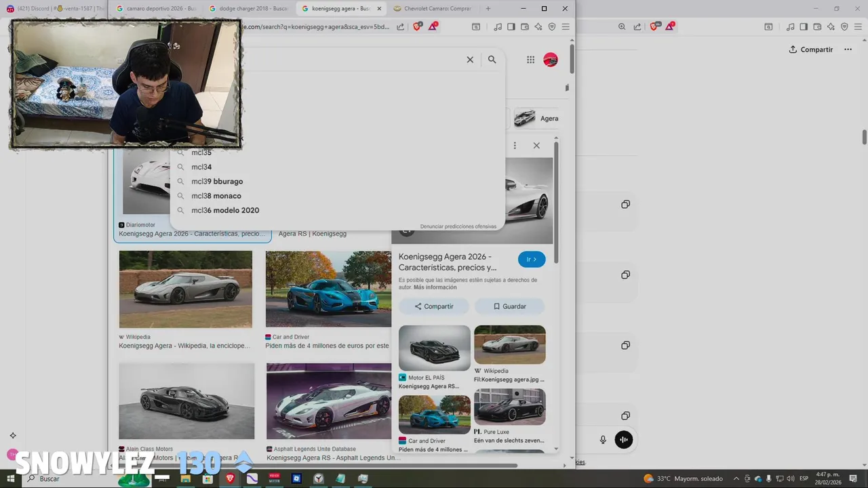Choose the mcl38 monaco suggestion

(x=216, y=196)
